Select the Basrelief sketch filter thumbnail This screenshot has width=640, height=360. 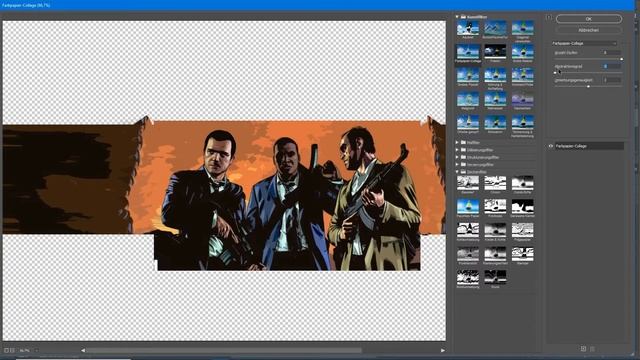click(x=468, y=183)
